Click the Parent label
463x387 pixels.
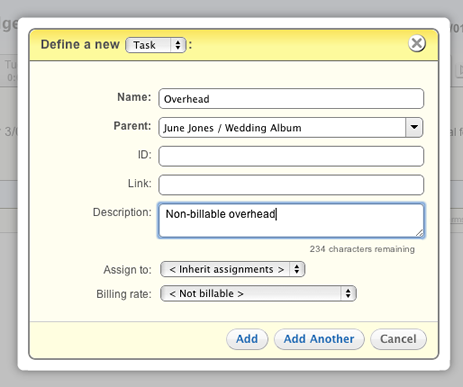tap(132, 126)
